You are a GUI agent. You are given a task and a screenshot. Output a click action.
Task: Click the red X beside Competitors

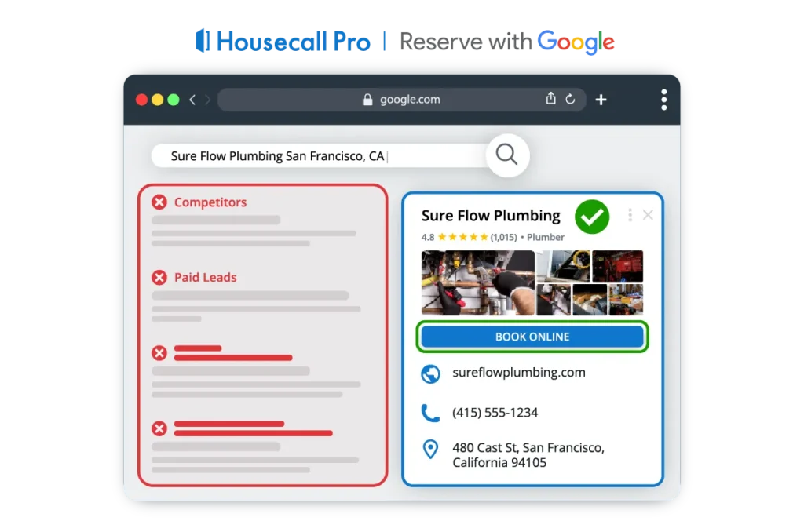159,202
